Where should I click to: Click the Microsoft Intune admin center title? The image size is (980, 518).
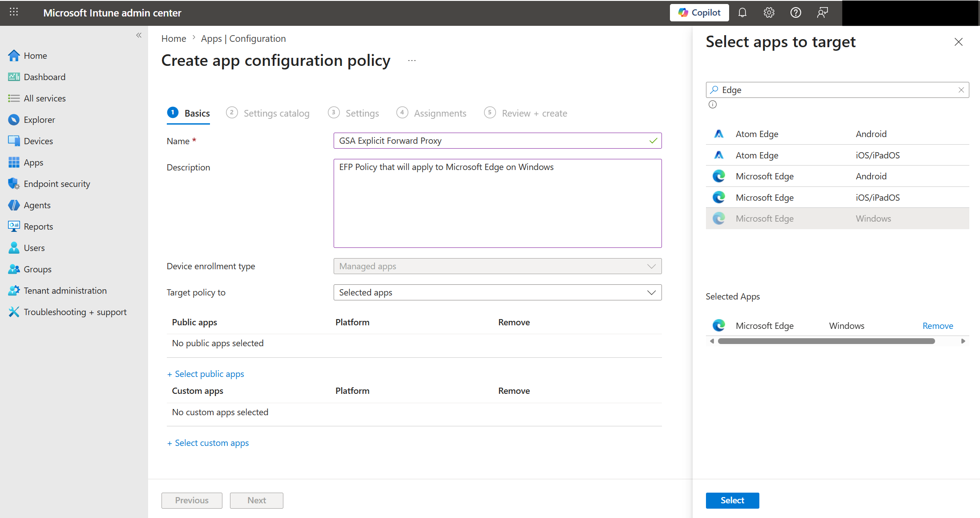(x=112, y=13)
